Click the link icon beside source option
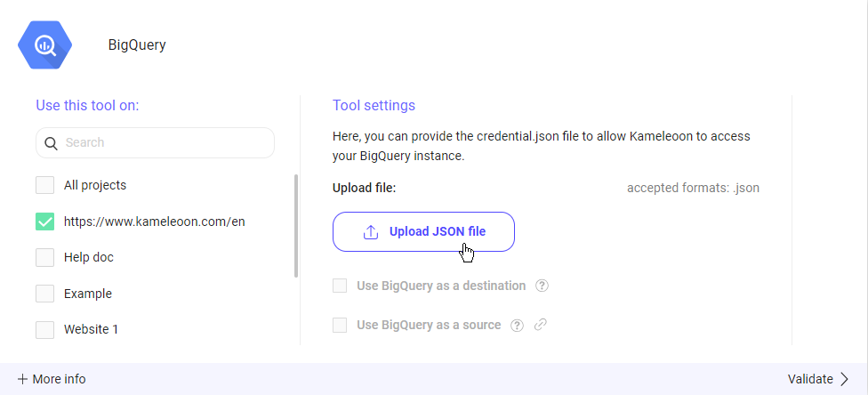The image size is (868, 395). (x=540, y=326)
